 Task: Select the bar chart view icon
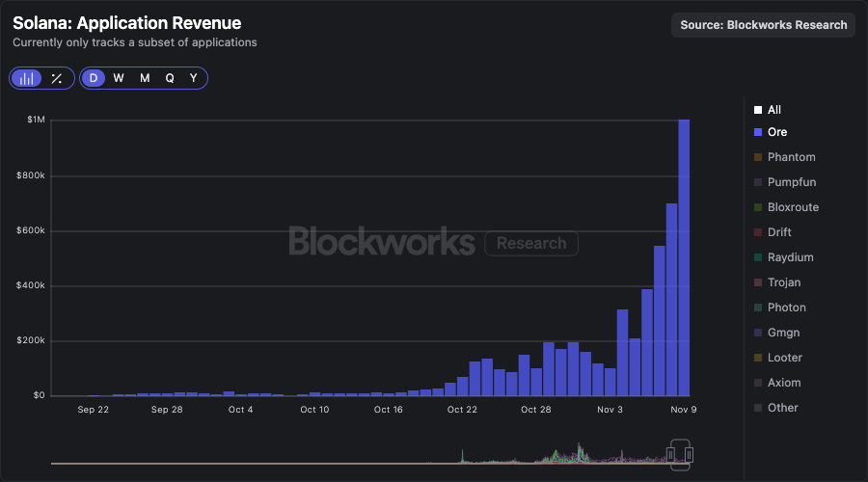(28, 78)
